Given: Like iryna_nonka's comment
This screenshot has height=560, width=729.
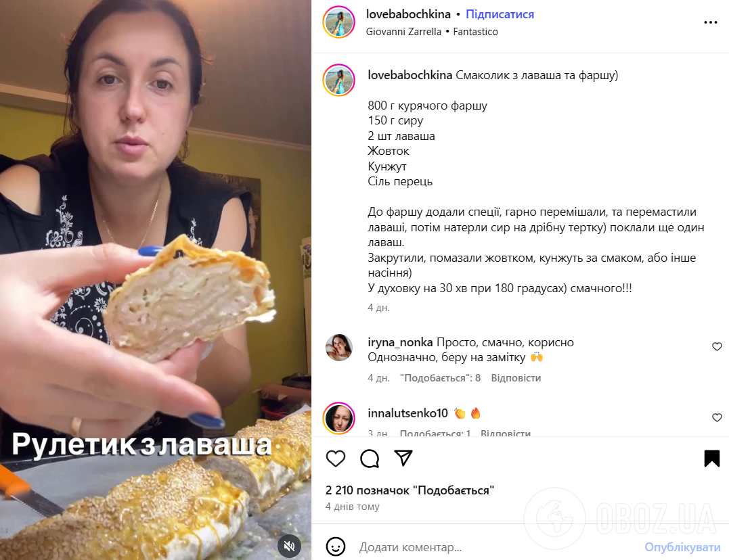Looking at the screenshot, I should pos(717,347).
